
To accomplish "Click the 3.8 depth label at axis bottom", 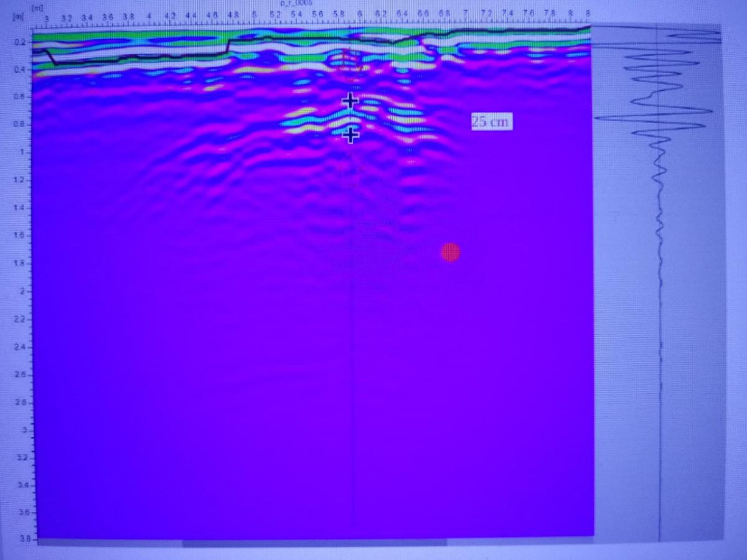I will [22, 538].
